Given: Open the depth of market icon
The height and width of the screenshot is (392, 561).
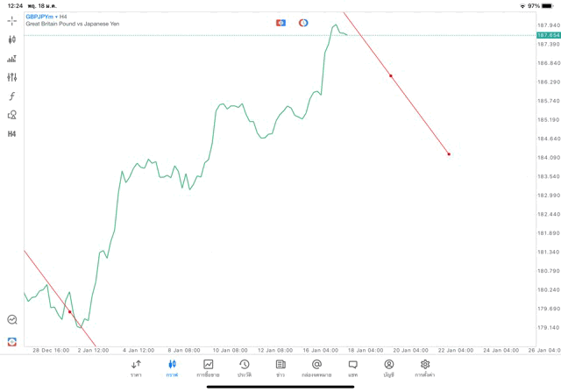Looking at the screenshot, I should pyautogui.click(x=12, y=59).
